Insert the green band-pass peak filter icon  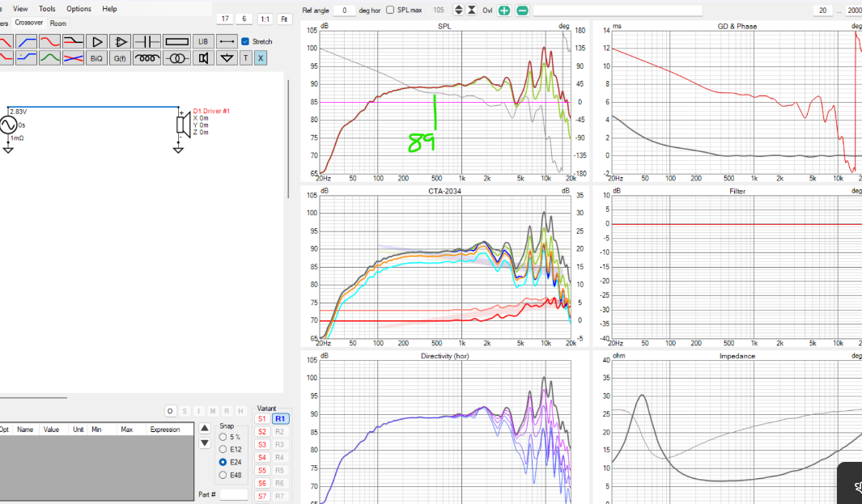pos(49,57)
